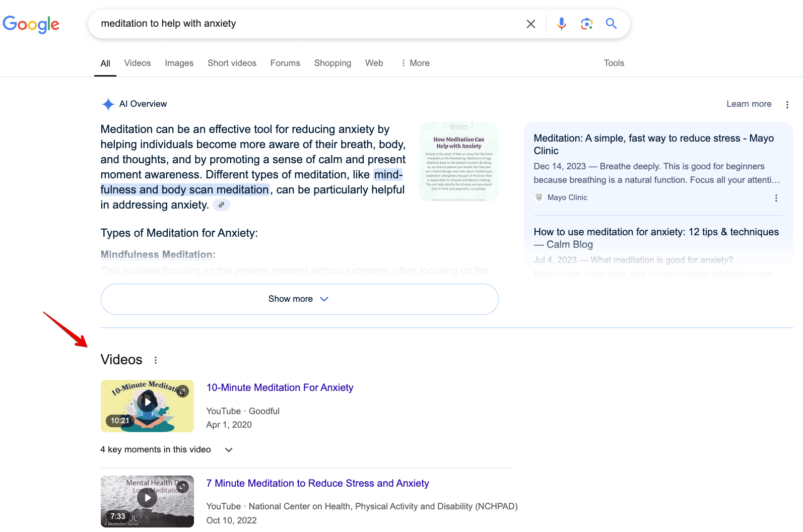Expand 4 key moments in this video
The image size is (803, 532).
(166, 449)
